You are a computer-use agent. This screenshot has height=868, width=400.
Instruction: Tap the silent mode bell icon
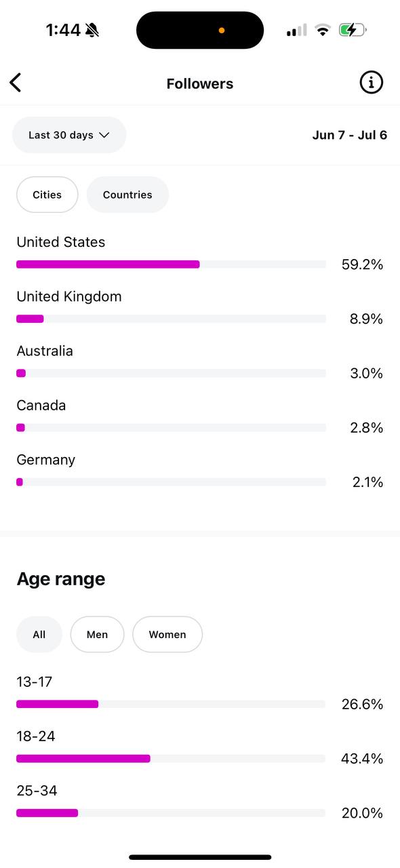(92, 30)
